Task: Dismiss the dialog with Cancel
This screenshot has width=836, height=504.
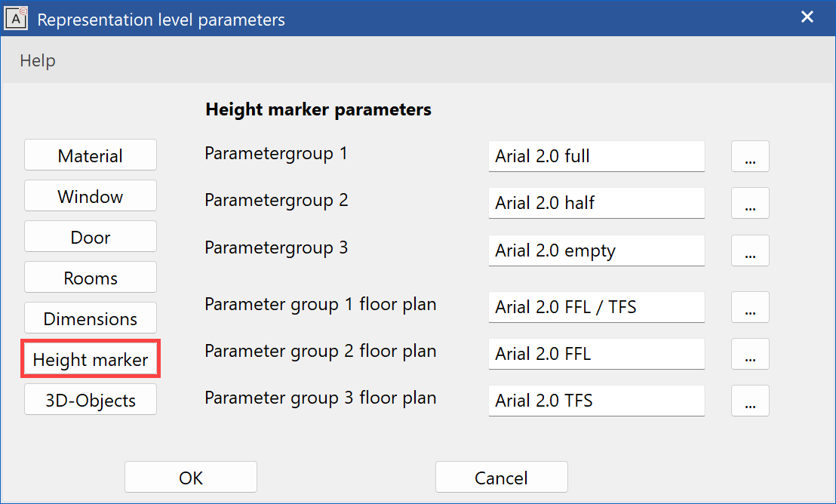Action: pyautogui.click(x=501, y=477)
